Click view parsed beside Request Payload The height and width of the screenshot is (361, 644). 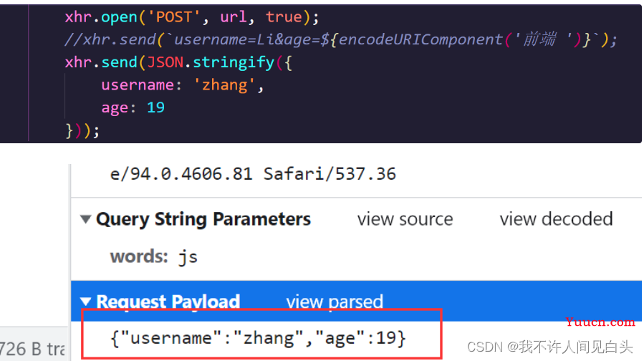click(x=335, y=302)
